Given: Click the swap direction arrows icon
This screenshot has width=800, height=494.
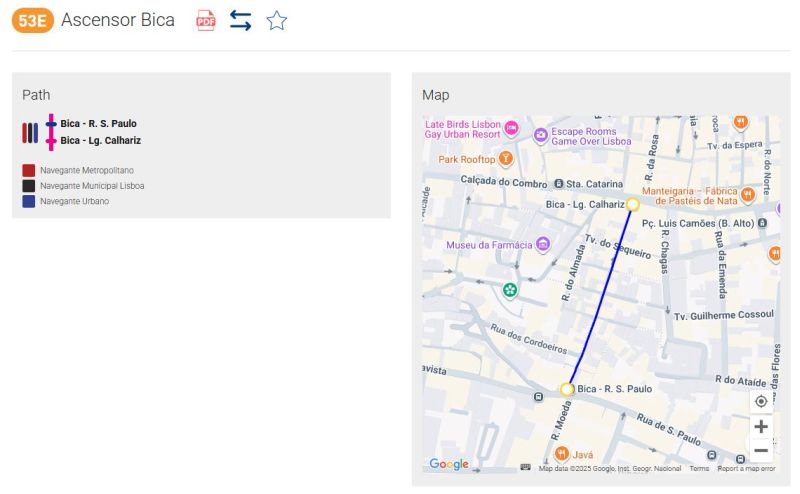Looking at the screenshot, I should pyautogui.click(x=240, y=20).
